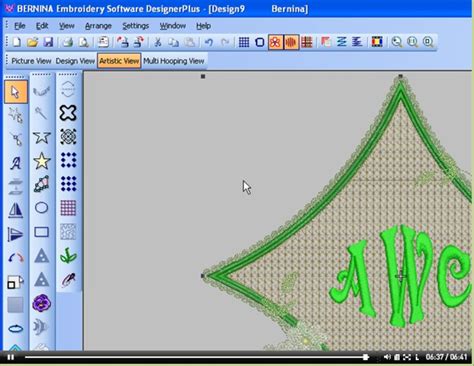Select the black cross outline tool
The height and width of the screenshot is (366, 474).
68,113
